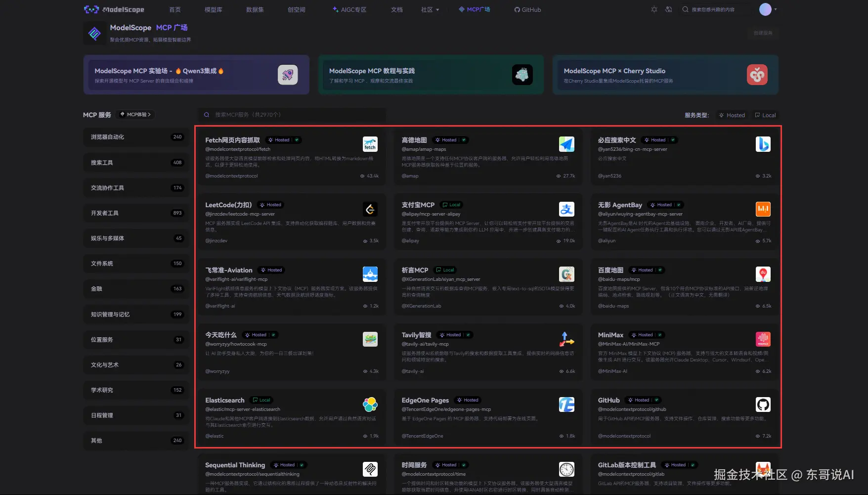Open the account dropdown arrow next to avatar
This screenshot has width=868, height=495.
tap(775, 9)
